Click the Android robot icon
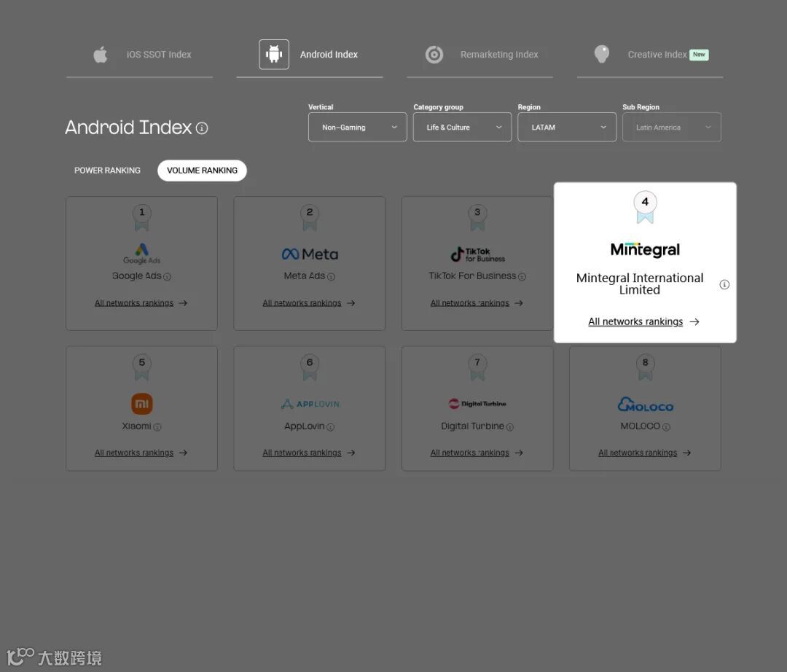The height and width of the screenshot is (672, 787). point(274,54)
